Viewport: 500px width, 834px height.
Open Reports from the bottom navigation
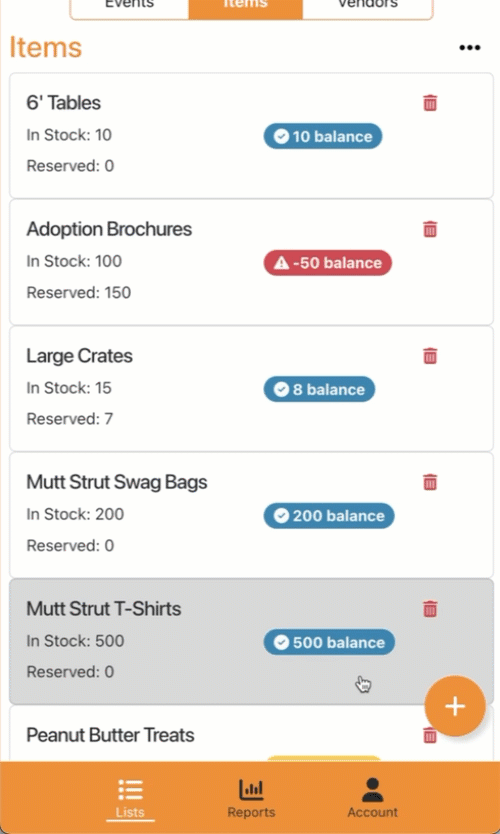pos(251,799)
